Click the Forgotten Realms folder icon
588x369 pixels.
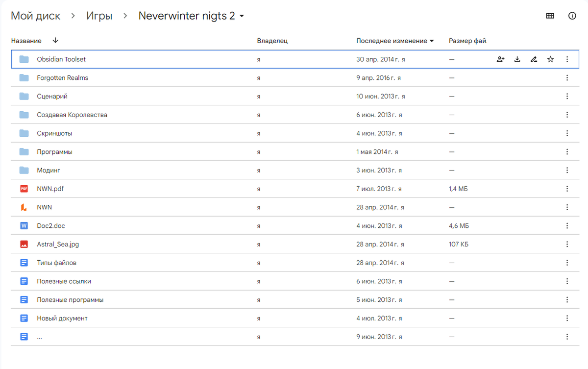click(x=24, y=78)
